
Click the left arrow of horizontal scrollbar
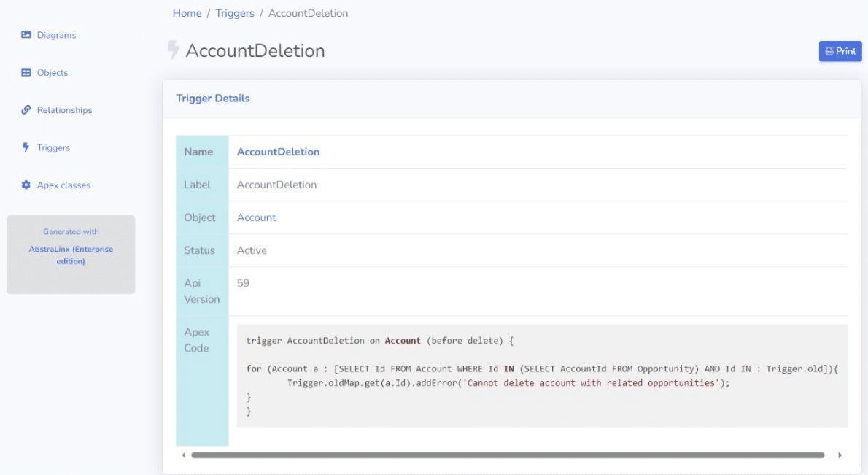tap(183, 455)
